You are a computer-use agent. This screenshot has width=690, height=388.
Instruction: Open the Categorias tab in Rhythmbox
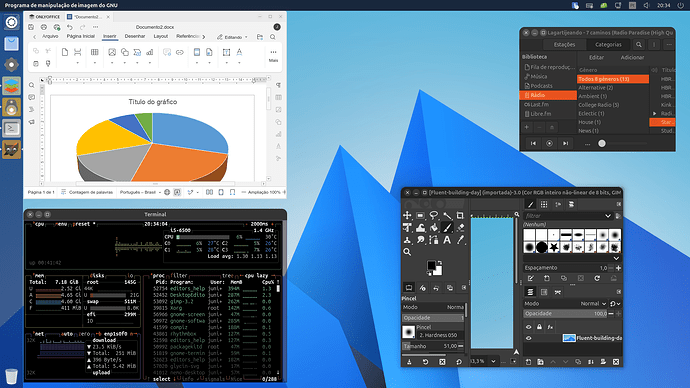(608, 44)
